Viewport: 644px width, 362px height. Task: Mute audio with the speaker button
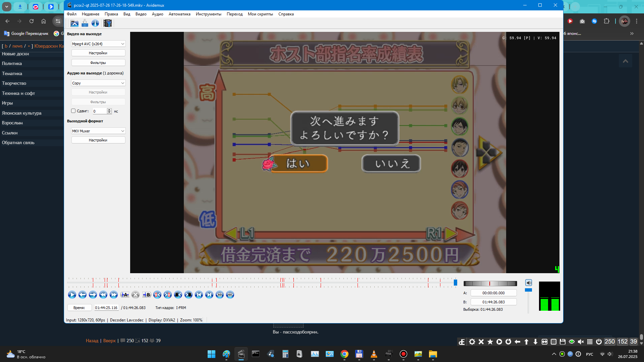pyautogui.click(x=529, y=283)
